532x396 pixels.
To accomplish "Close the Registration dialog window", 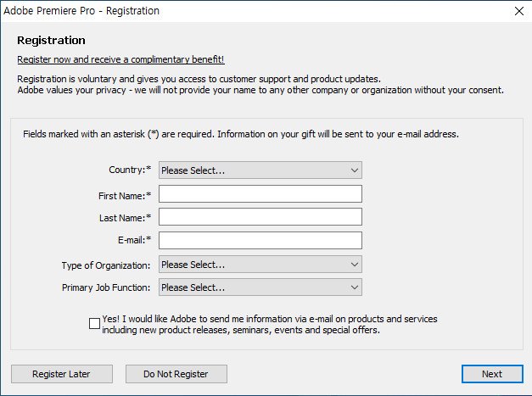I will pyautogui.click(x=518, y=11).
